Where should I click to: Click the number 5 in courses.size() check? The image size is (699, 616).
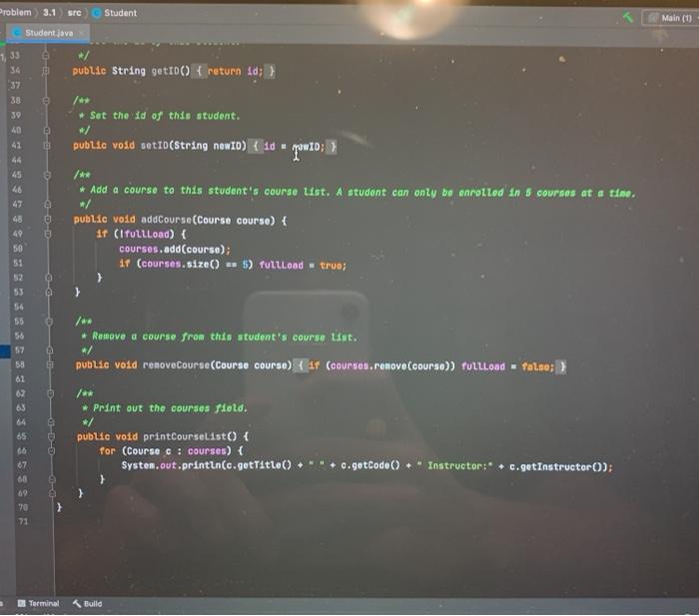click(246, 265)
